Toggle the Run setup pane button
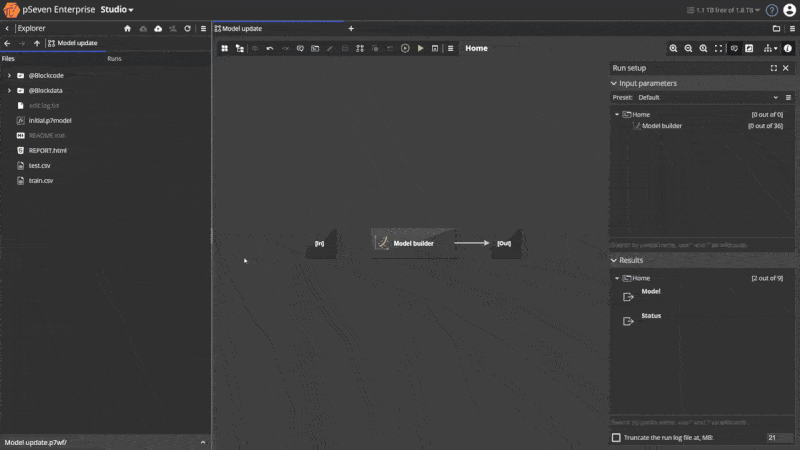The image size is (800, 450). (749, 48)
